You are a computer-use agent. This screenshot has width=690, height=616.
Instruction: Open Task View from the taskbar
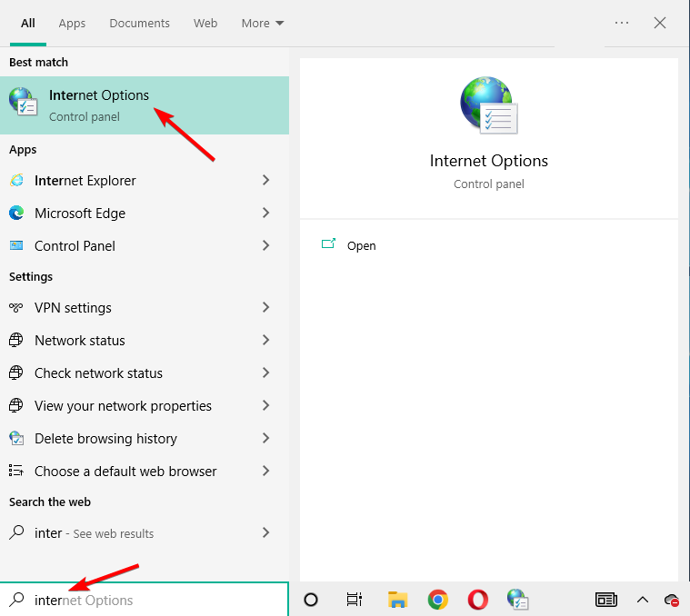[355, 600]
